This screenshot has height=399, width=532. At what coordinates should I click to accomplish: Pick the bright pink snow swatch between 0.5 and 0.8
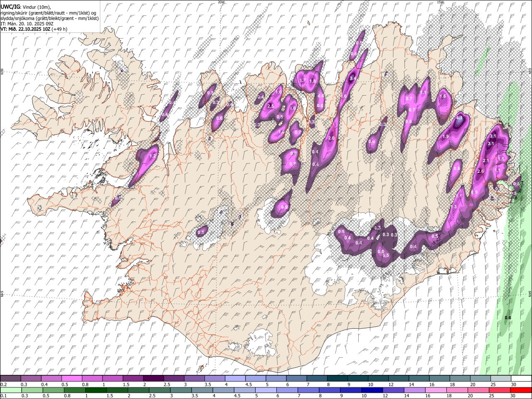71,379
